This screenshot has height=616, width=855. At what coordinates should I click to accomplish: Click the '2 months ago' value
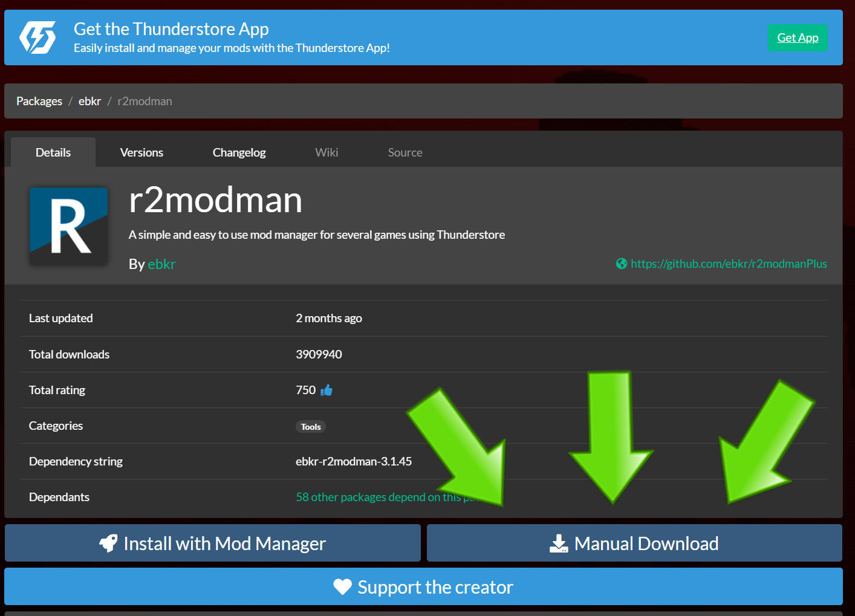tap(329, 319)
